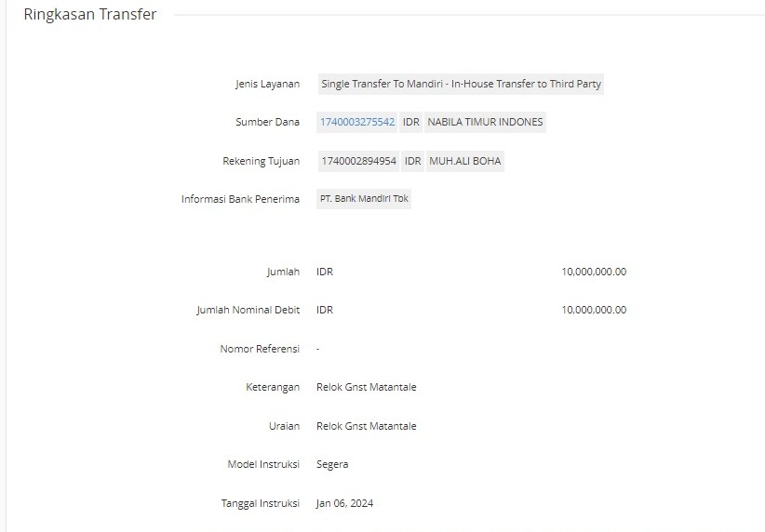
Task: Click the IDR currency in Jumlah Nominal Debit row
Action: (325, 310)
